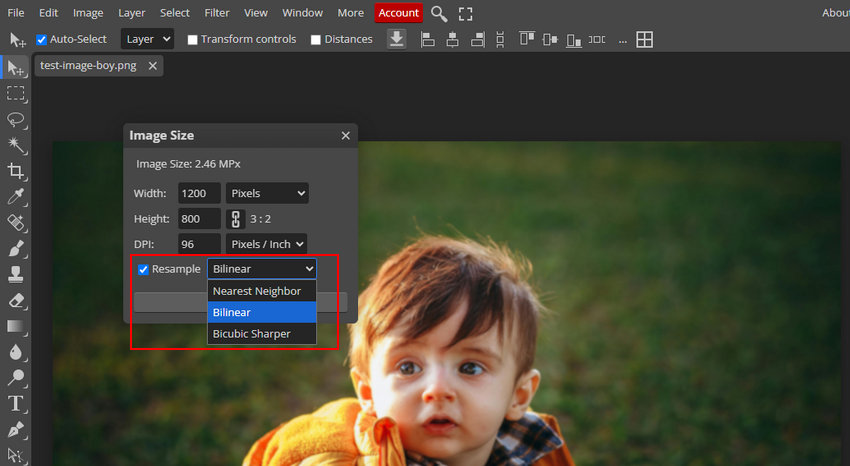
Task: Align right edges icon
Action: click(x=478, y=39)
